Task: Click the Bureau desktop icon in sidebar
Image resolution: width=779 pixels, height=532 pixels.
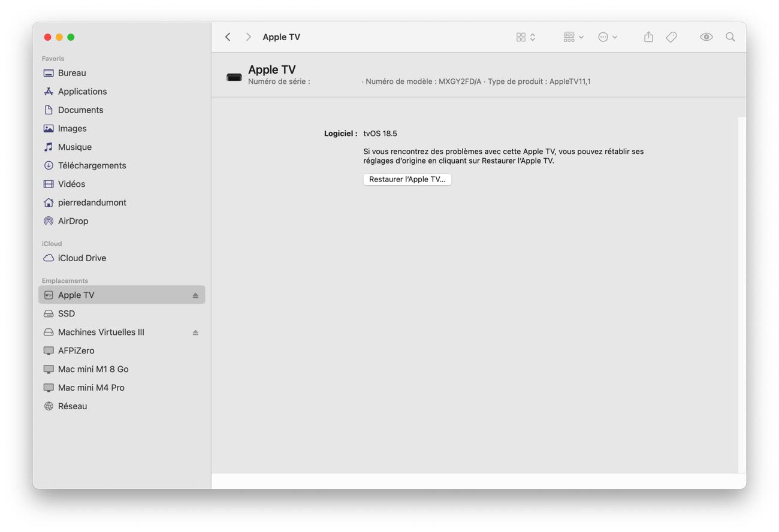Action: pos(49,73)
